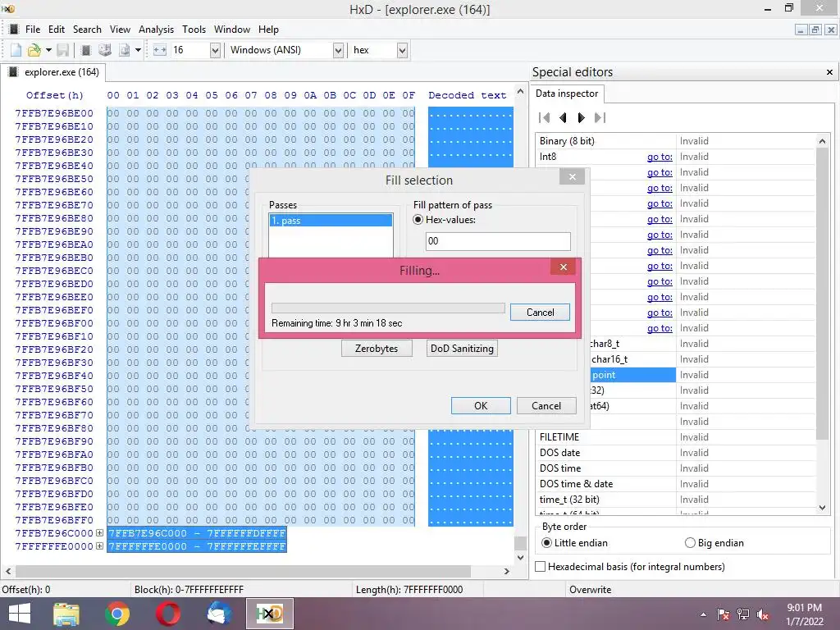Jump to last byte in Data inspector
Image resolution: width=840 pixels, height=630 pixels.
click(x=600, y=117)
